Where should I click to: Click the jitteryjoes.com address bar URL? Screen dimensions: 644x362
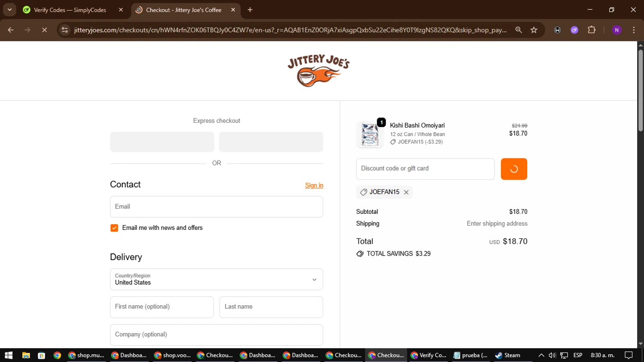coord(290,30)
